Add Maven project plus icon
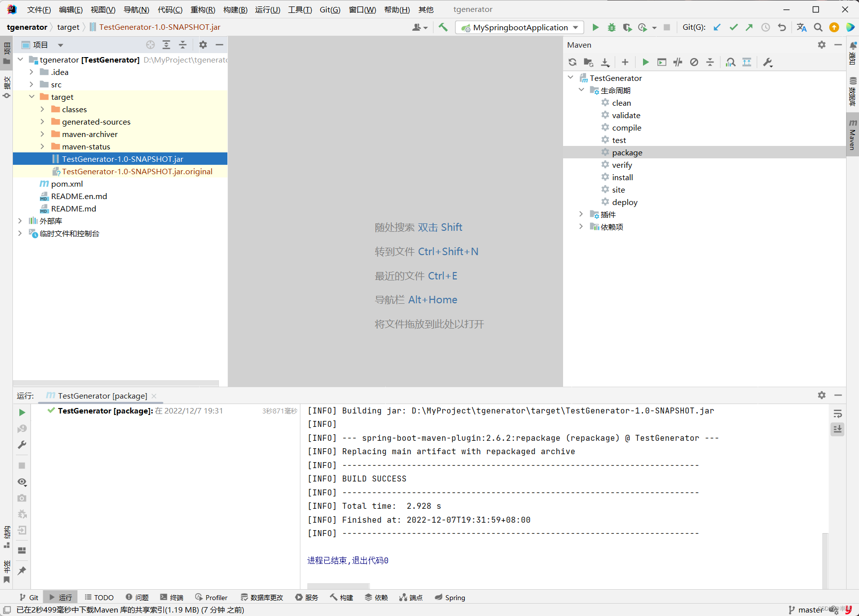Viewport: 859px width, 616px height. coord(625,62)
